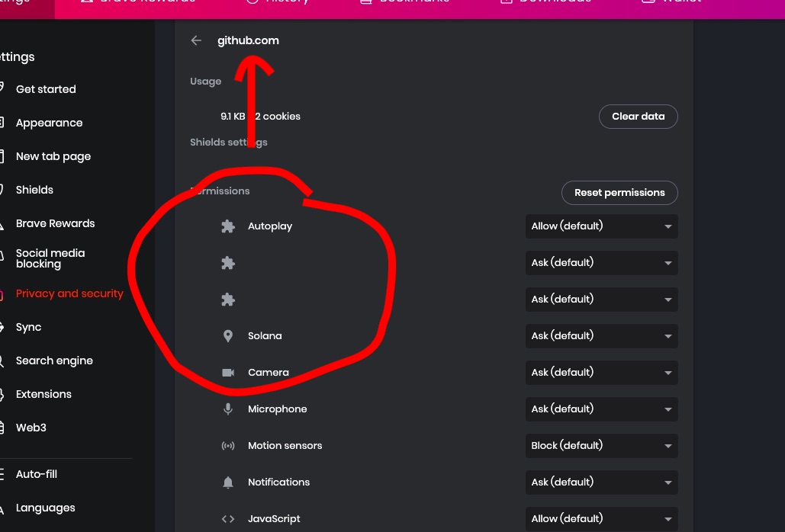
Task: Open New tab page settings
Action: pos(53,156)
